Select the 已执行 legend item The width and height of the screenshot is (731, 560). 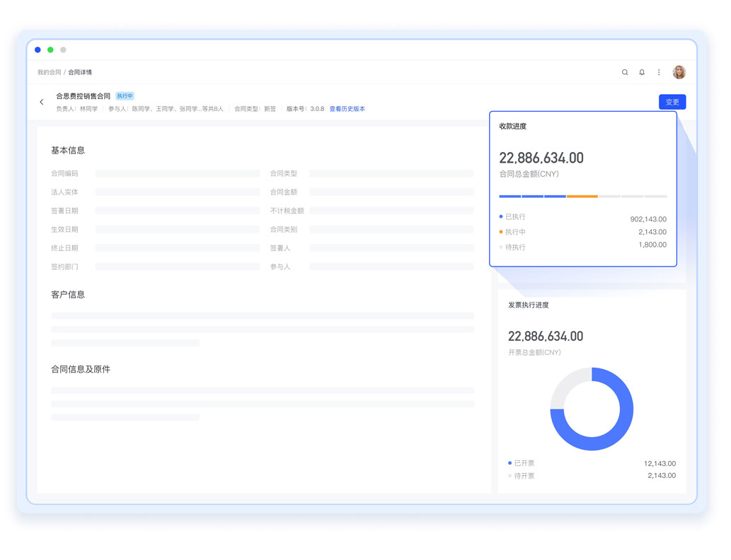514,217
